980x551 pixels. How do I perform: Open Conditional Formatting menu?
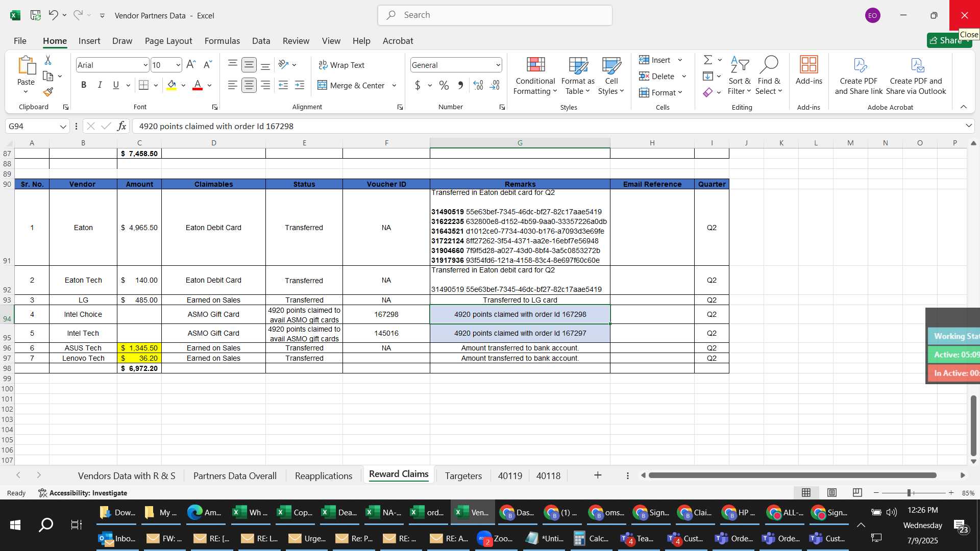(x=535, y=75)
